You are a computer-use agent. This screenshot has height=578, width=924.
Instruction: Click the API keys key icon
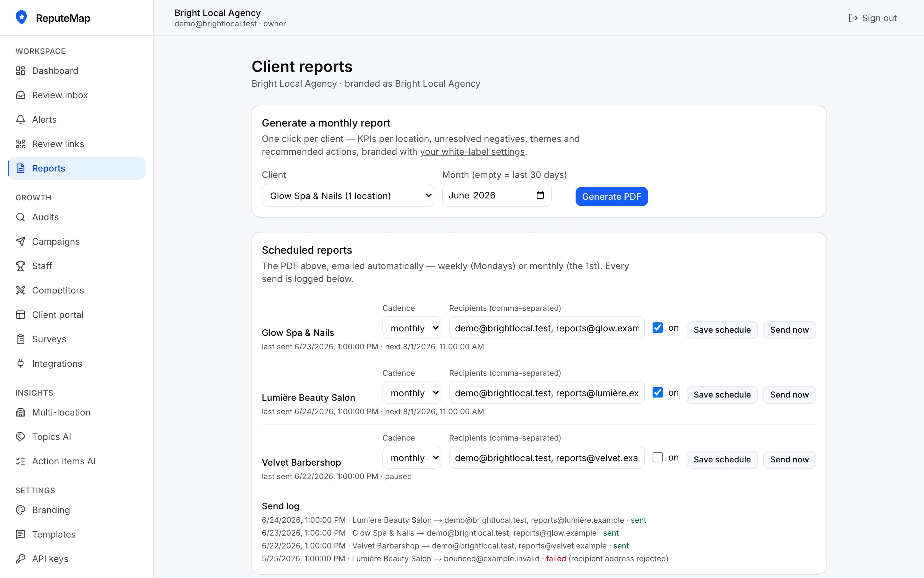pyautogui.click(x=21, y=559)
